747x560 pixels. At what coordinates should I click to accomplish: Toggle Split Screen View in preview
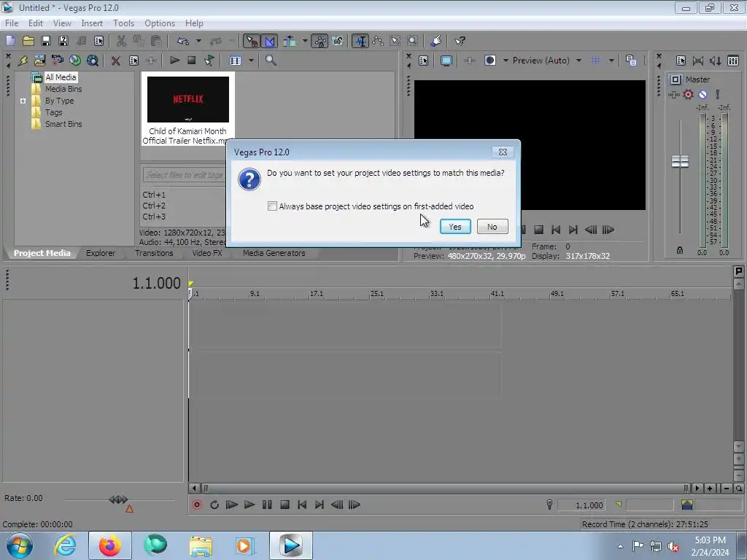coord(489,61)
